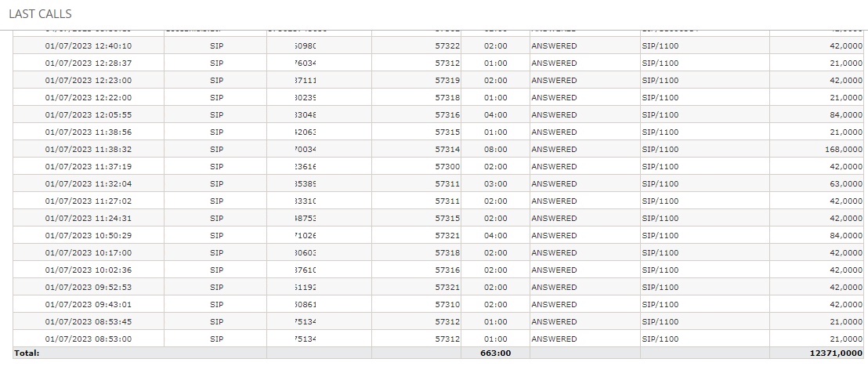Click the 12371,0000 grand total value
This screenshot has width=868, height=366.
[835, 353]
